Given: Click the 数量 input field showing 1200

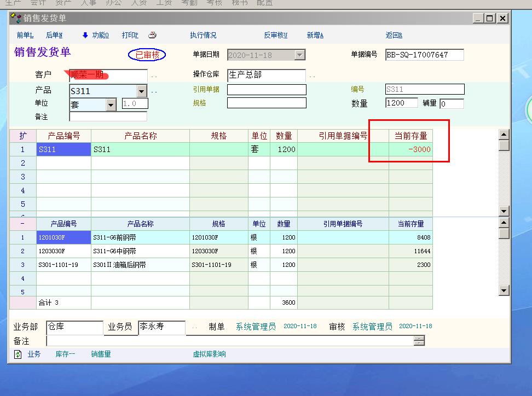Looking at the screenshot, I should (x=402, y=103).
